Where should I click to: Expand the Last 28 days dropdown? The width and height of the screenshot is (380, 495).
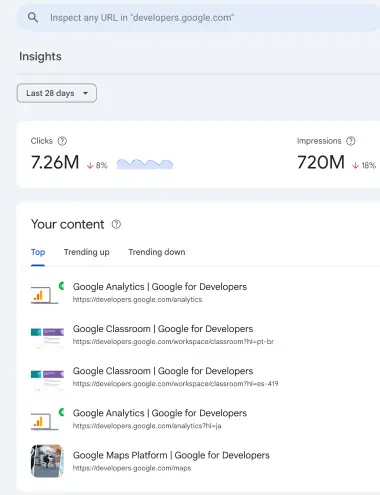[57, 93]
